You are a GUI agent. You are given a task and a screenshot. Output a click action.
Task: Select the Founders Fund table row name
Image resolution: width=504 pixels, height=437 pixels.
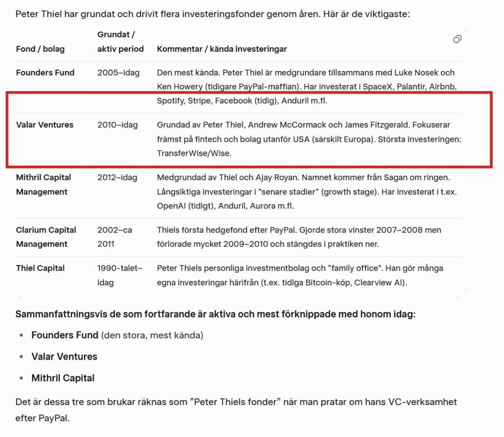45,72
